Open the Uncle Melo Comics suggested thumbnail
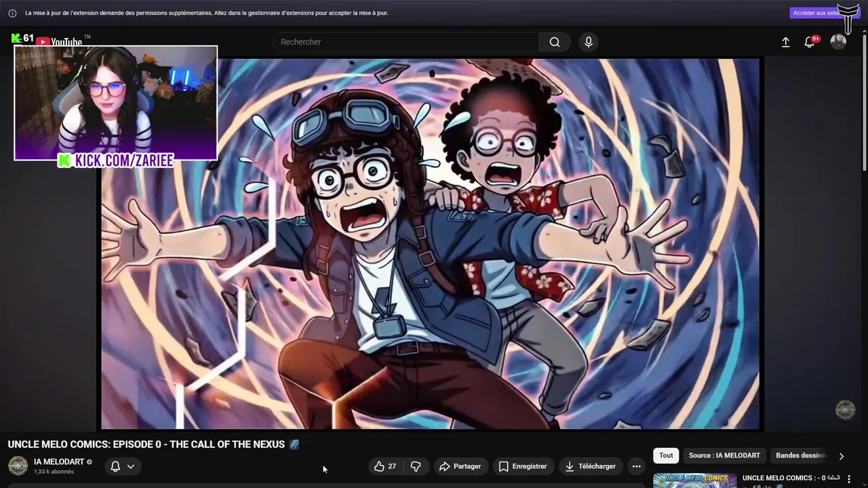Image resolution: width=868 pixels, height=488 pixels. [x=694, y=481]
